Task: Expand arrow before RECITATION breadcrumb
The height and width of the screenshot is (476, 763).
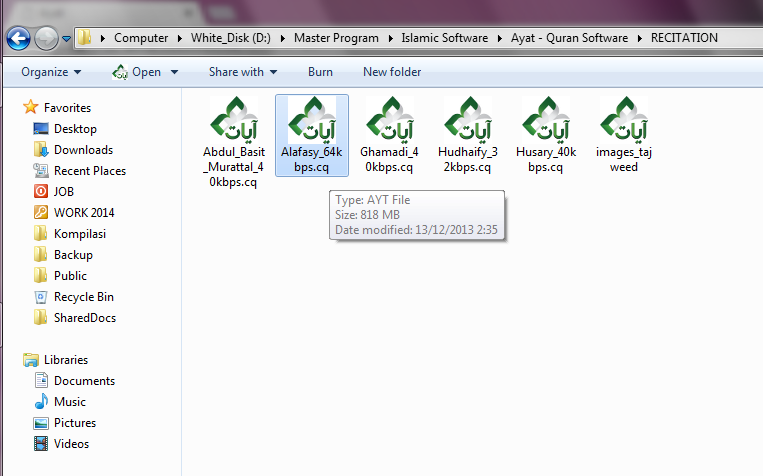Action: tap(639, 38)
